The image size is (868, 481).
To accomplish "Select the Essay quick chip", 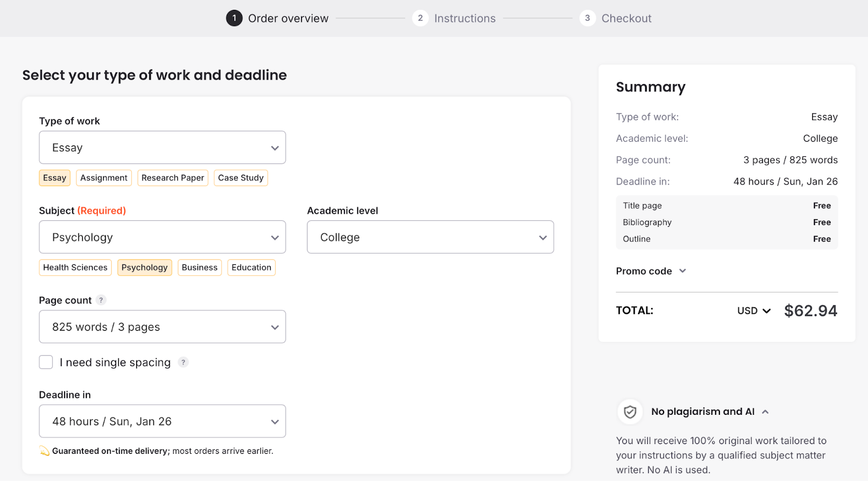I will click(55, 178).
